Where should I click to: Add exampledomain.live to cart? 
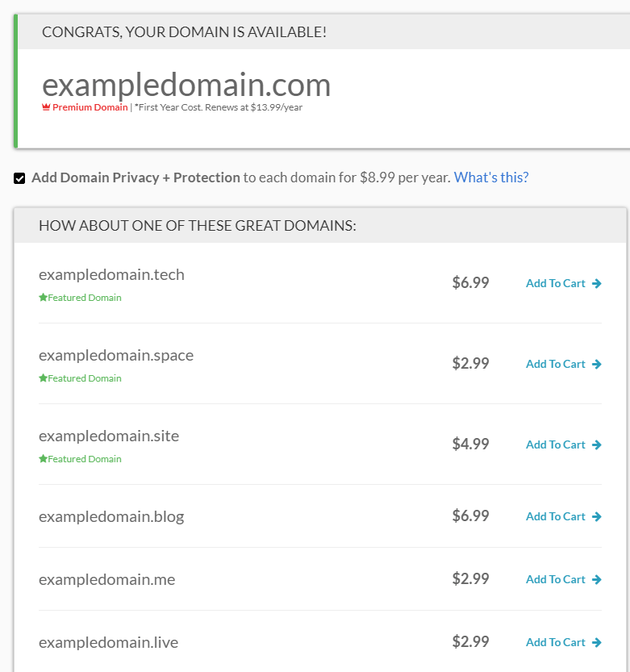[564, 642]
